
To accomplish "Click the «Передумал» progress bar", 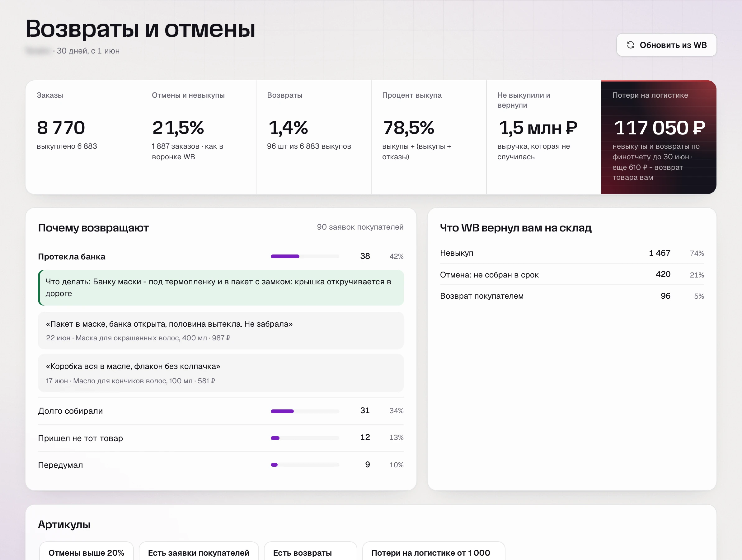I will click(x=305, y=465).
